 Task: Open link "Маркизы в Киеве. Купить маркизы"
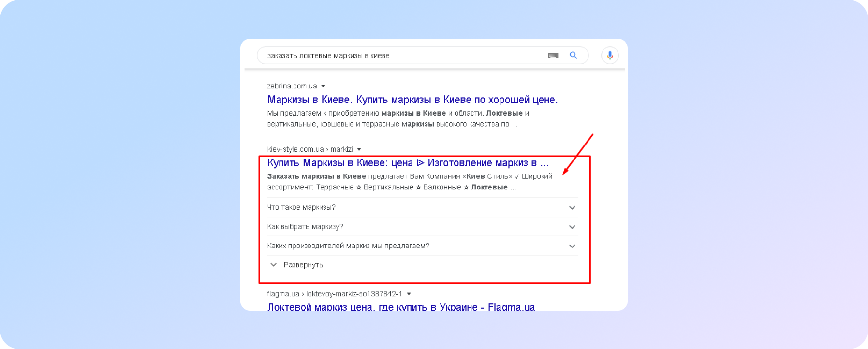coord(412,100)
